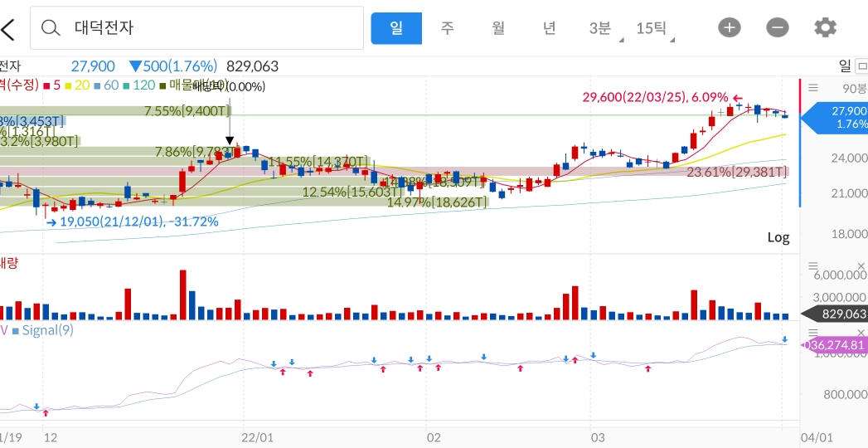Click the 배당락(0.00%) label

229,87
